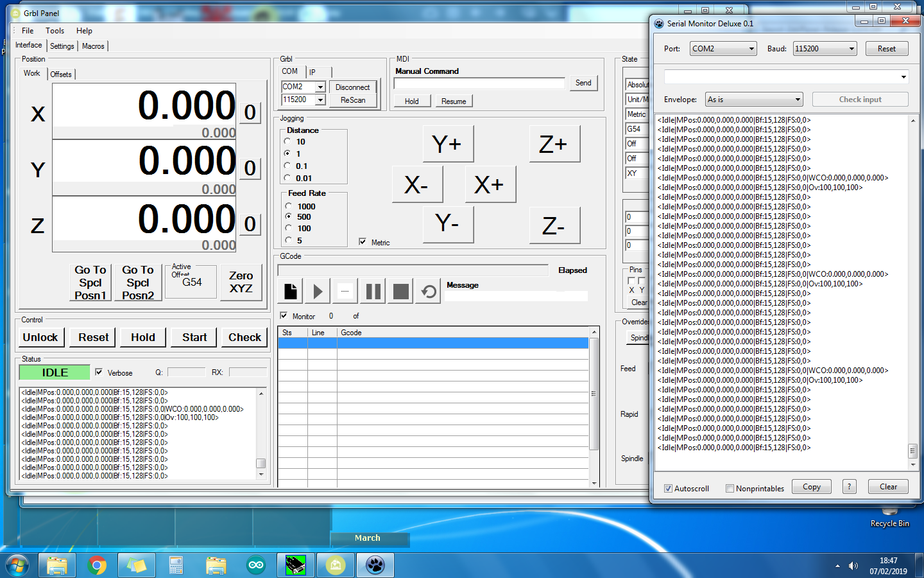Jog the Y+ axis
The width and height of the screenshot is (924, 578).
[x=448, y=144]
